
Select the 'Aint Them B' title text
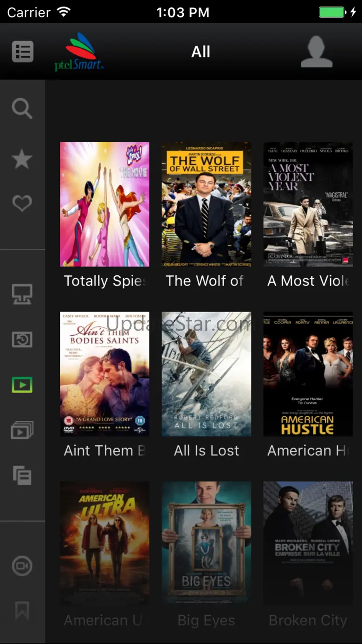(x=105, y=450)
